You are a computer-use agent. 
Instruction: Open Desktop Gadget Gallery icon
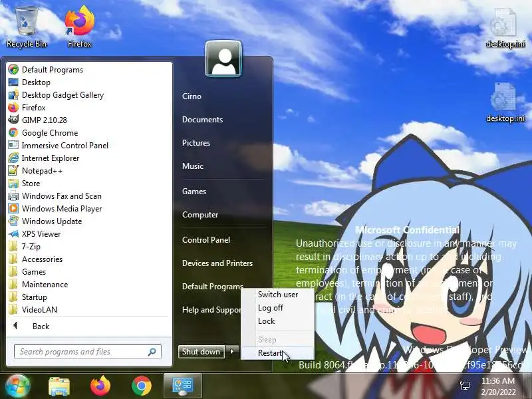pyautogui.click(x=13, y=95)
